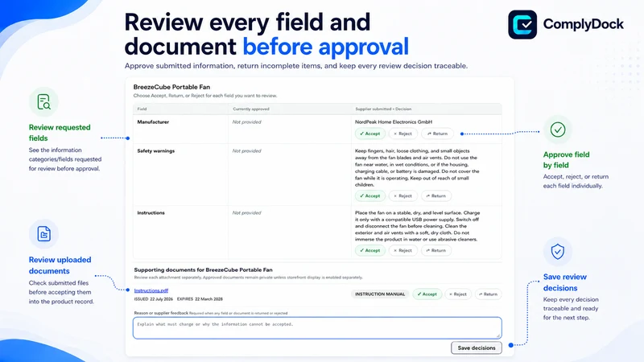Screen dimensions: 644x362
Task: Click the Review uploaded documents file icon
Action: tap(43, 234)
